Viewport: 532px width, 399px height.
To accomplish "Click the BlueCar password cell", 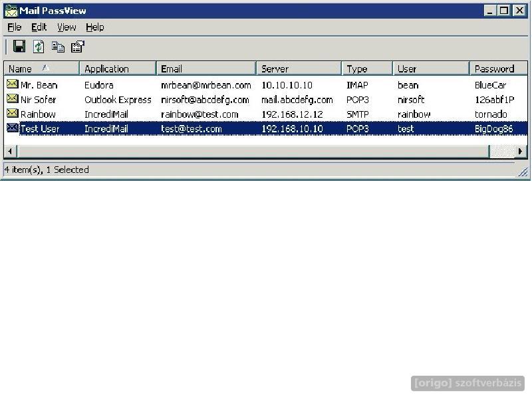I will coord(490,85).
